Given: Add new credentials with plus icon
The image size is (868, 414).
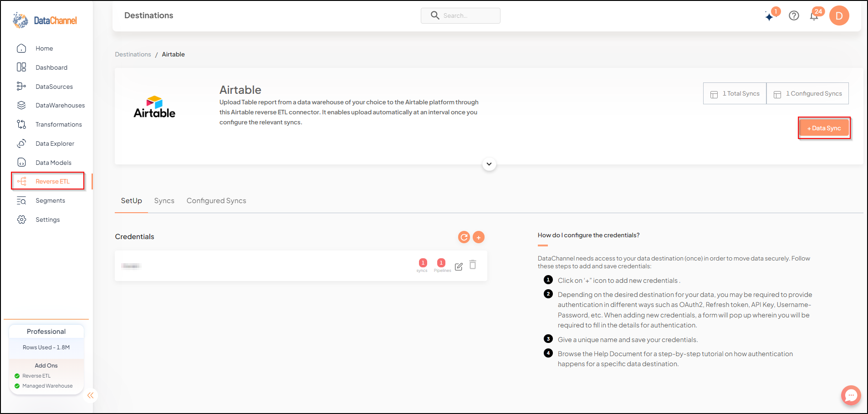Looking at the screenshot, I should click(478, 237).
